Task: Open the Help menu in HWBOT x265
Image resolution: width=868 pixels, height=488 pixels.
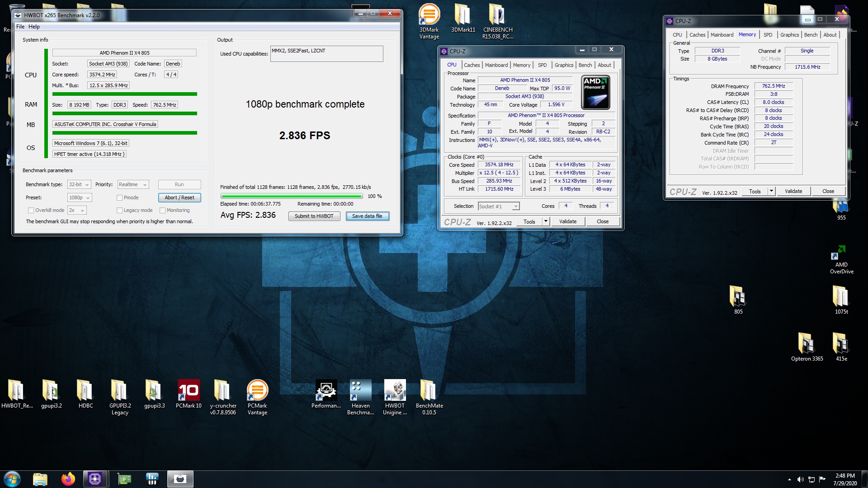Action: pyautogui.click(x=34, y=27)
